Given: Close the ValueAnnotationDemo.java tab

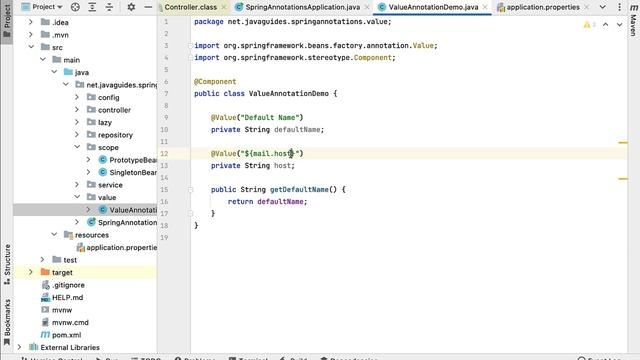Looking at the screenshot, I should [485, 7].
